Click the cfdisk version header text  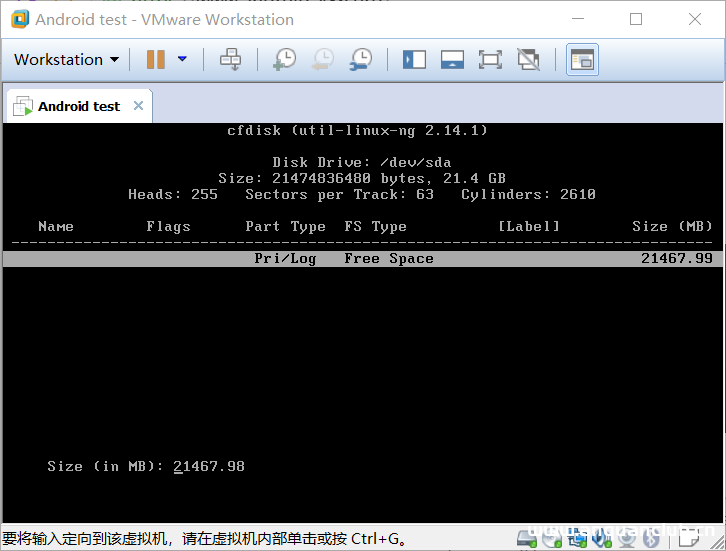[357, 131]
